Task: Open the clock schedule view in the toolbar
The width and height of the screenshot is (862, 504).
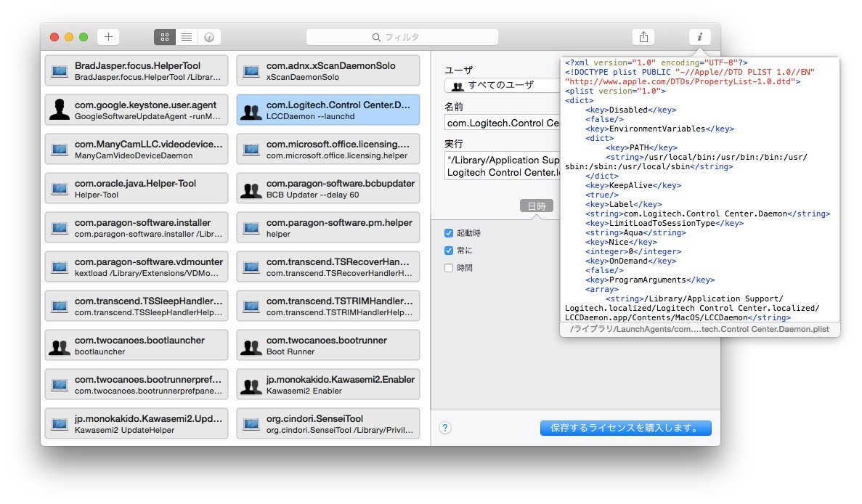Action: point(209,37)
